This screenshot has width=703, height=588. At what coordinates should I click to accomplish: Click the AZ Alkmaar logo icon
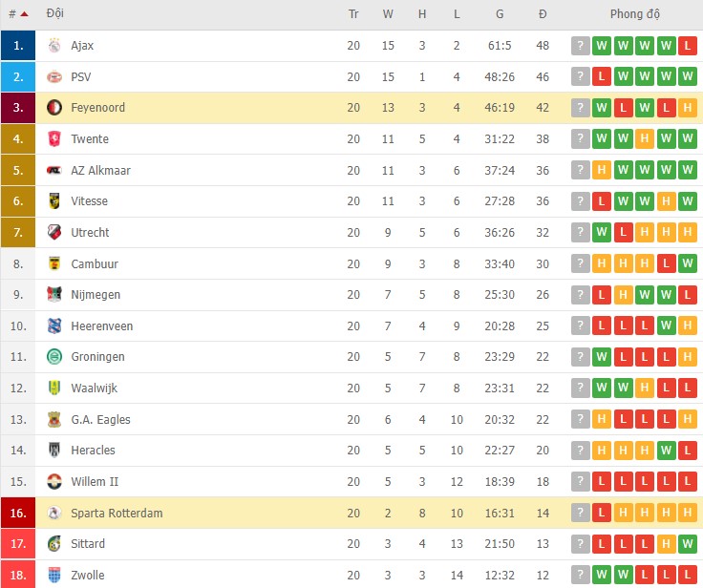click(x=54, y=171)
